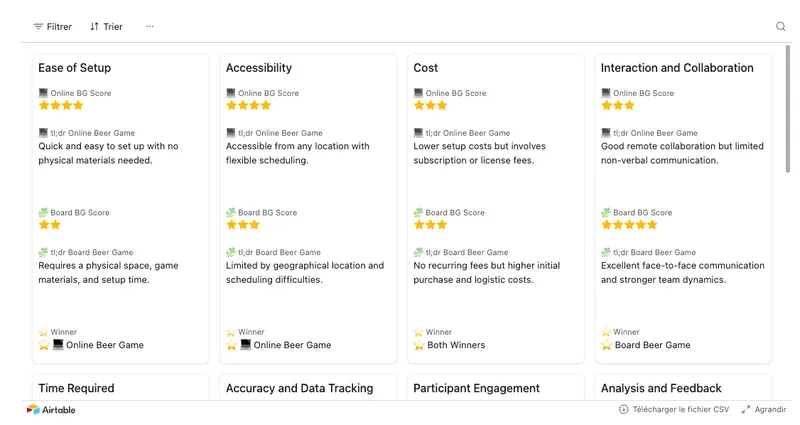Image resolution: width=800 pixels, height=425 pixels.
Task: Open the three-dots more options menu
Action: (x=149, y=27)
